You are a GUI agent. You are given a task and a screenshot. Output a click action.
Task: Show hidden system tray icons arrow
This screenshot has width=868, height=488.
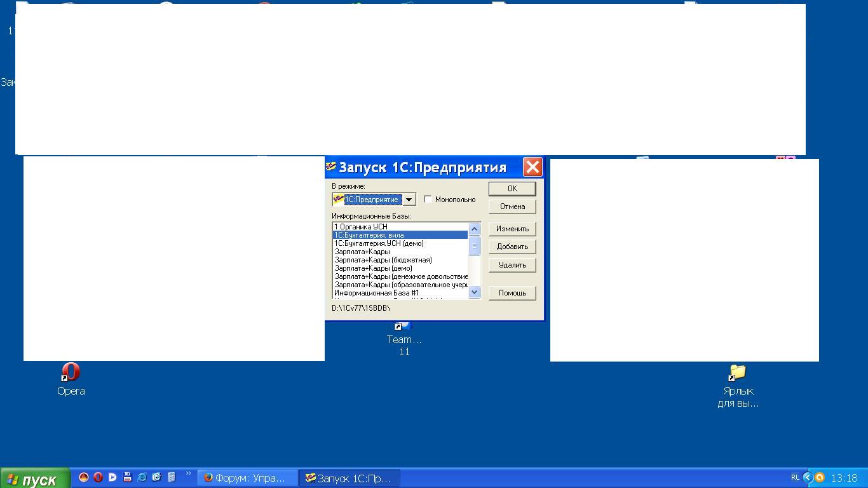point(808,477)
